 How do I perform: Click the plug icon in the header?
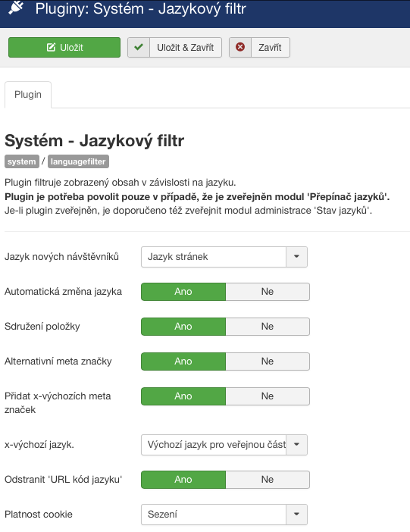pyautogui.click(x=16, y=7)
